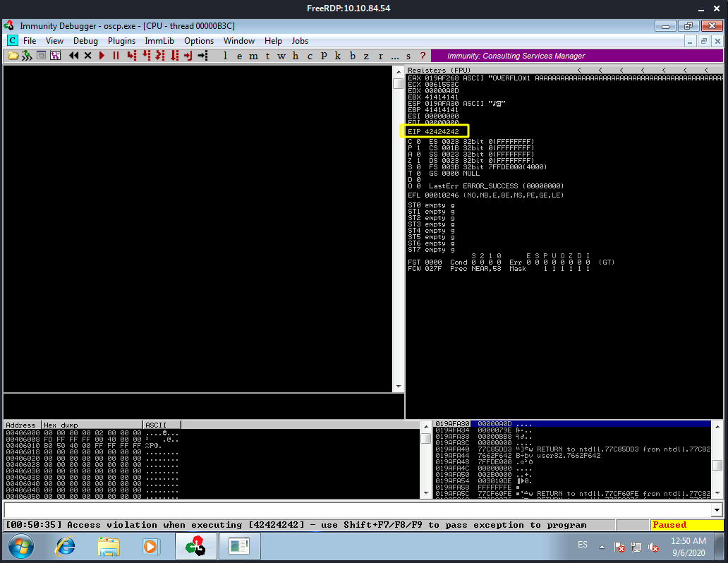Click the Attach process running-man icon
Image resolution: width=728 pixels, height=563 pixels.
pyautogui.click(x=27, y=56)
